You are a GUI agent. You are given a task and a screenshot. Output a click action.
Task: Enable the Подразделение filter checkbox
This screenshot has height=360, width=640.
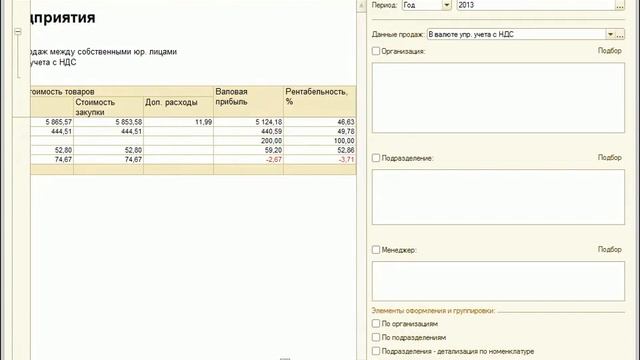(x=376, y=158)
